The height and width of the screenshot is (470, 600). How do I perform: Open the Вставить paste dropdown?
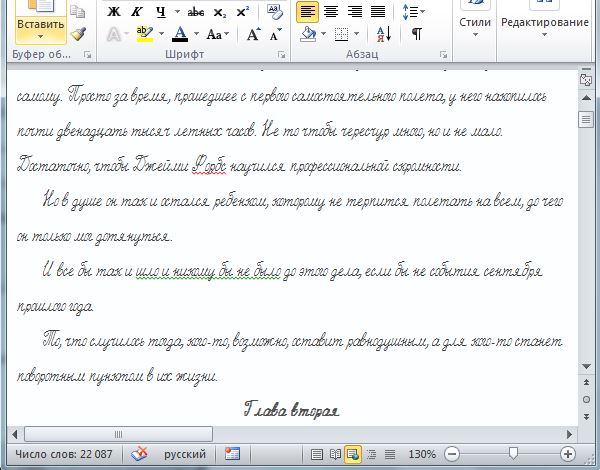coord(40,37)
